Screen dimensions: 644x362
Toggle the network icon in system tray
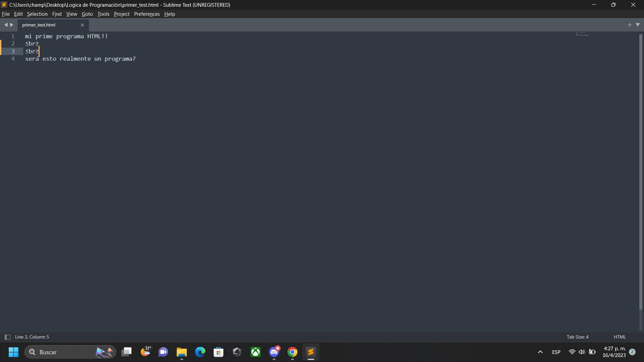(572, 352)
